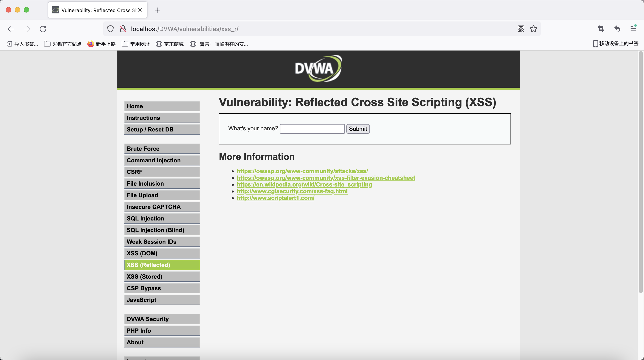This screenshot has width=644, height=360.
Task: Click the shield tracking protection icon
Action: pyautogui.click(x=110, y=28)
